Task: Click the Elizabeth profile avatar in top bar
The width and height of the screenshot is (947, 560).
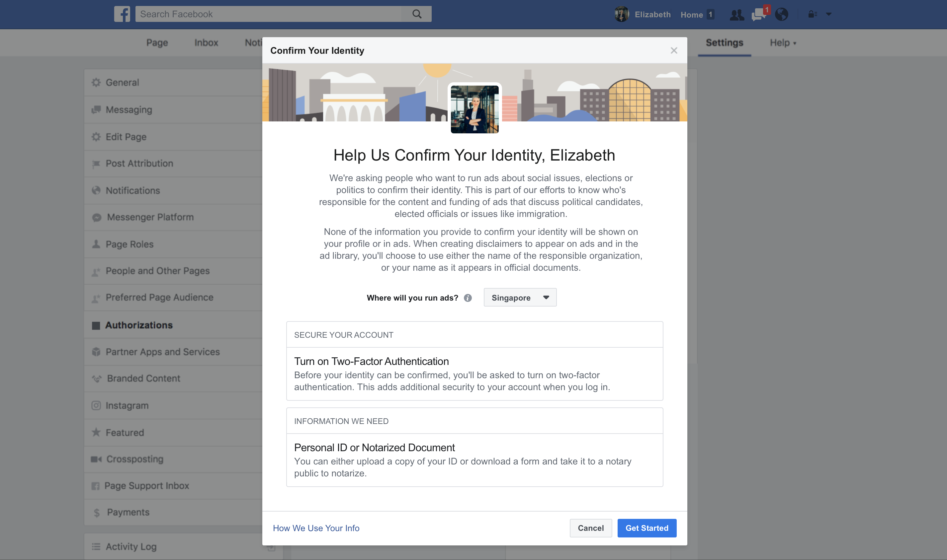Action: [x=622, y=14]
